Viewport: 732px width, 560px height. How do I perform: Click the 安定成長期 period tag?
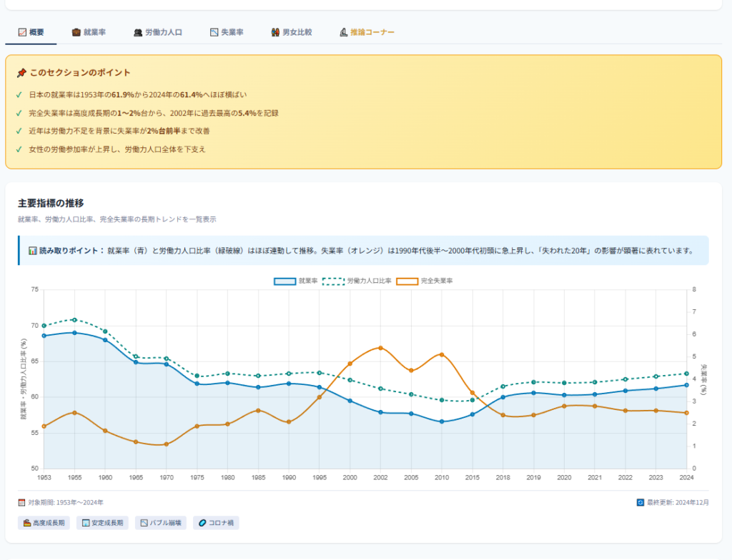pos(103,523)
